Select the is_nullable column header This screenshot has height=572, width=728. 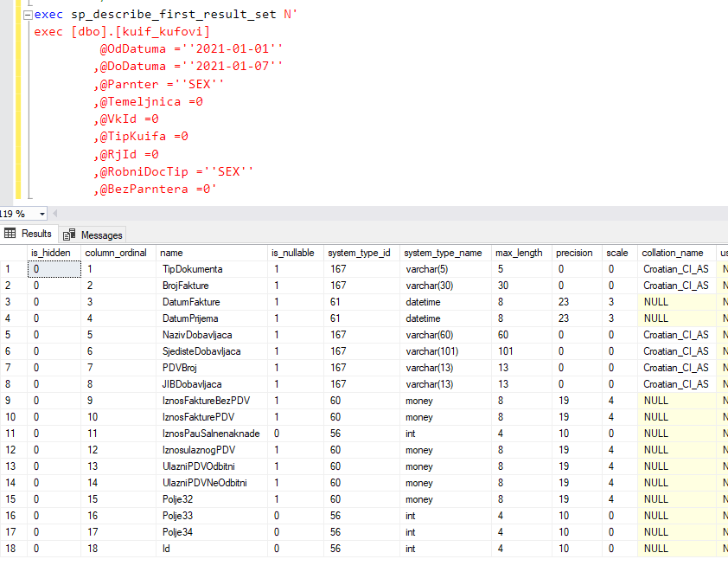click(x=296, y=253)
